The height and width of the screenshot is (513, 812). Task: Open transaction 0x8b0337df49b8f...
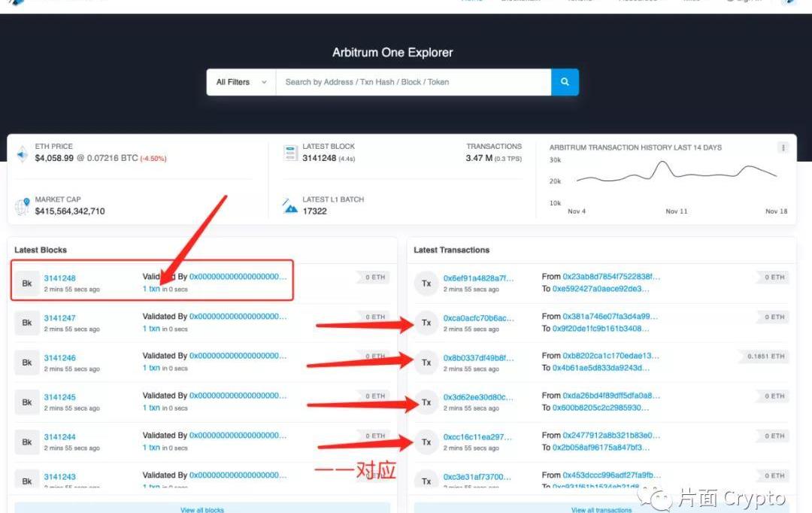tap(478, 358)
